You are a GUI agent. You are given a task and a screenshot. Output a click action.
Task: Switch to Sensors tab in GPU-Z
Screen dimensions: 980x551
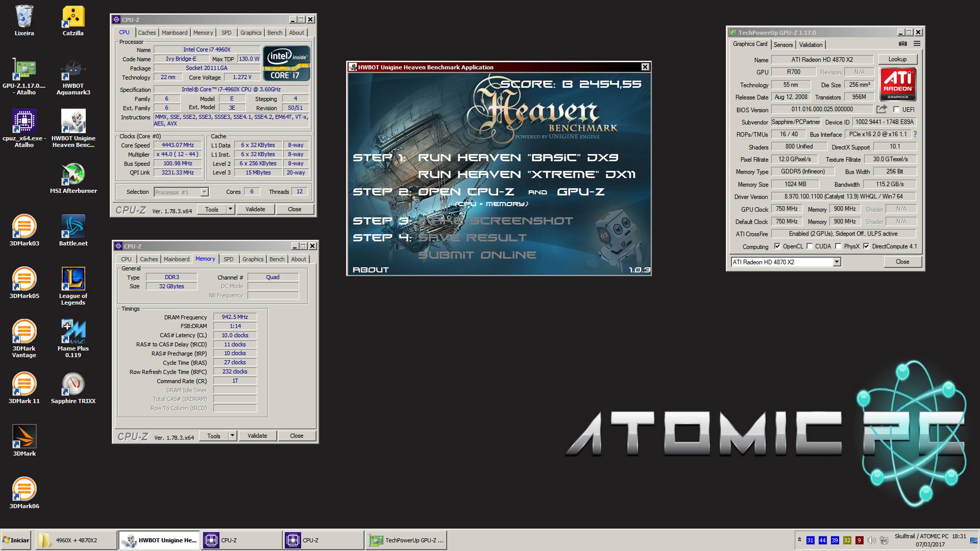pos(783,45)
